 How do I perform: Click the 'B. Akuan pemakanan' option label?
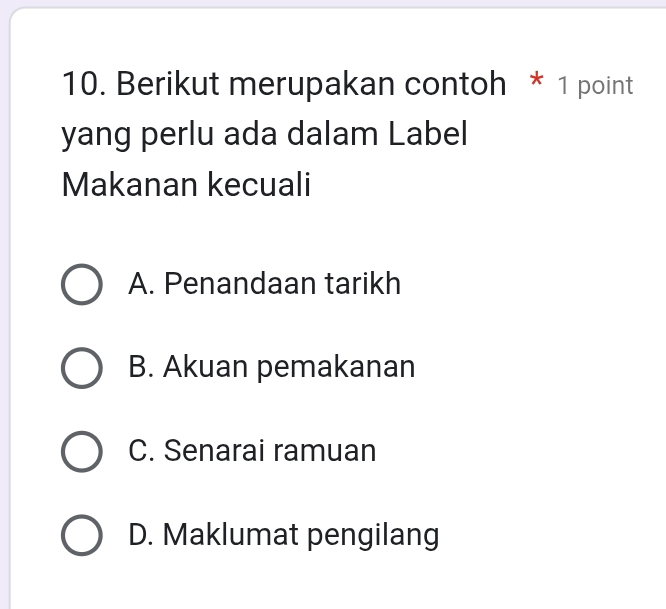[x=272, y=368]
